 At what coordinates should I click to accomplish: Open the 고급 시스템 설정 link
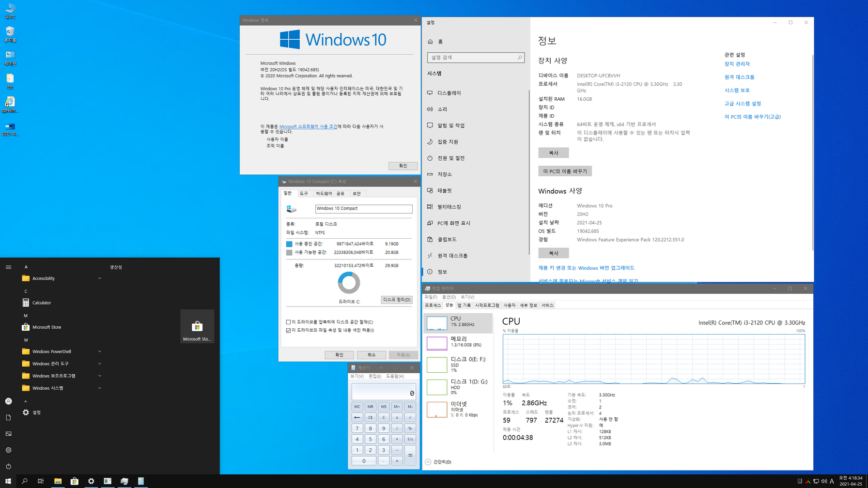(x=743, y=104)
